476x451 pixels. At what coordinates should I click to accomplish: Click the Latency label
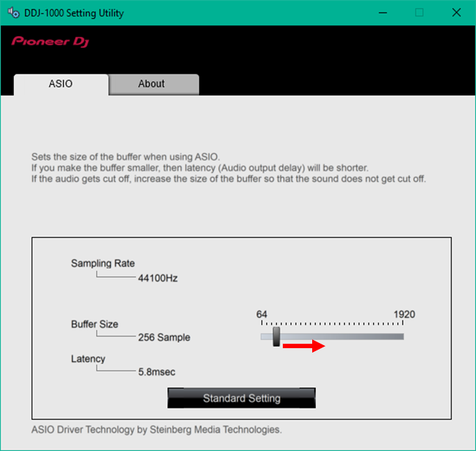pos(88,358)
